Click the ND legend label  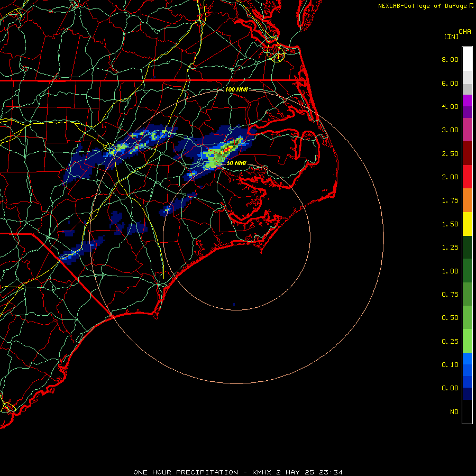pyautogui.click(x=454, y=412)
